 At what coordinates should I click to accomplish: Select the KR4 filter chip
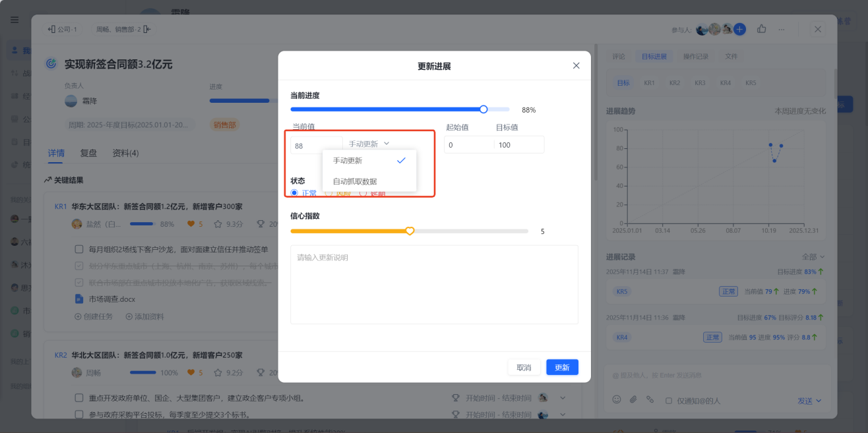tap(726, 83)
